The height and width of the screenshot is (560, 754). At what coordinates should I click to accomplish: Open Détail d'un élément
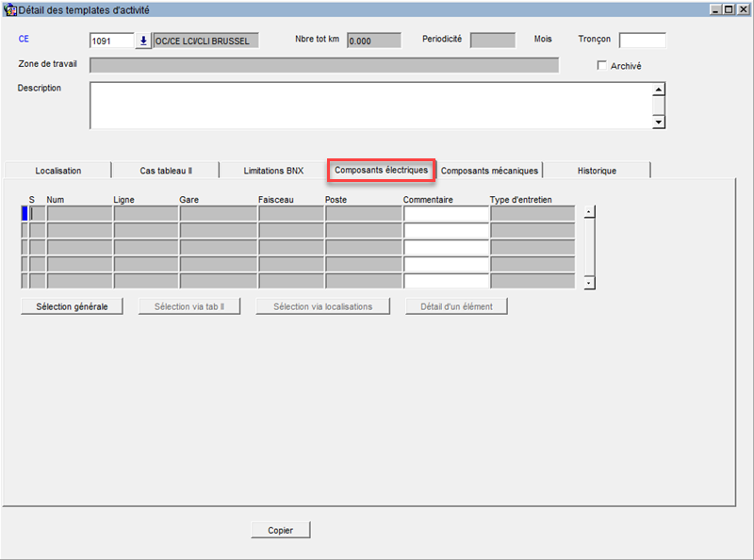click(456, 306)
